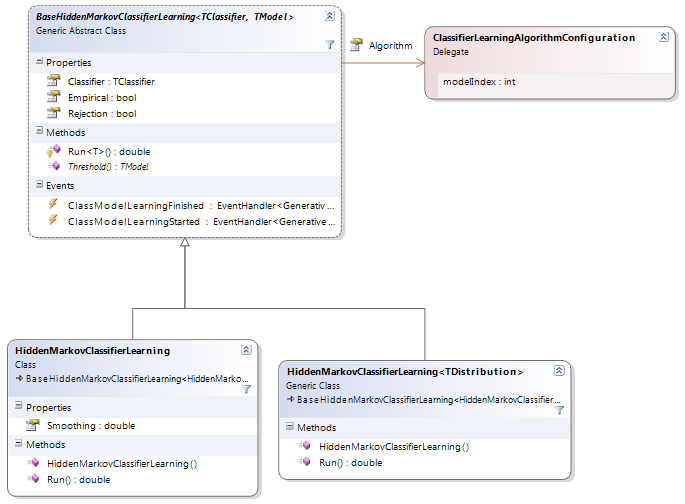This screenshot has height=504, width=685.
Task: Select 'Empirical : bool' property
Action: coord(102,98)
